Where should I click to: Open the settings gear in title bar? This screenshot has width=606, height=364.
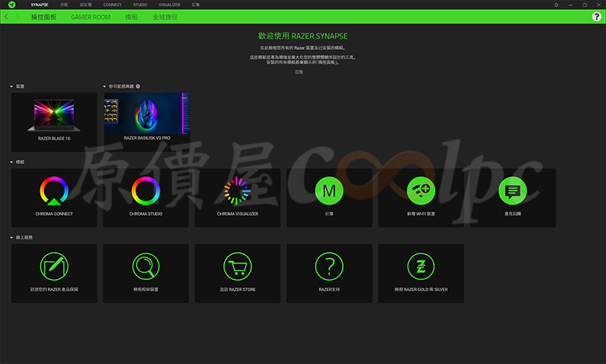coord(556,5)
